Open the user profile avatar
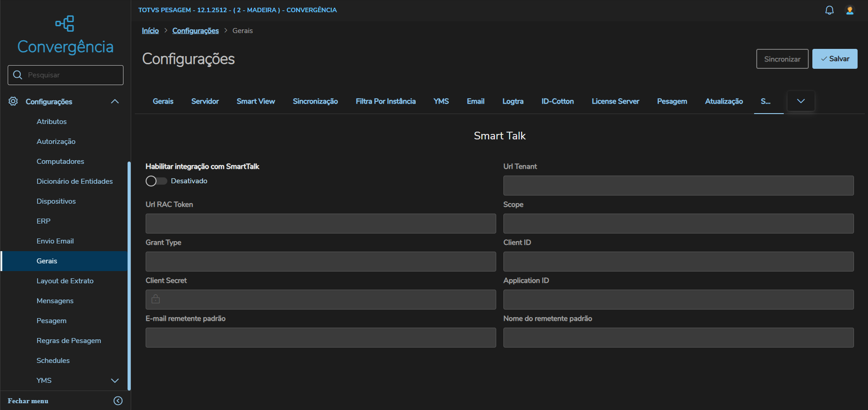This screenshot has height=410, width=868. [x=850, y=10]
